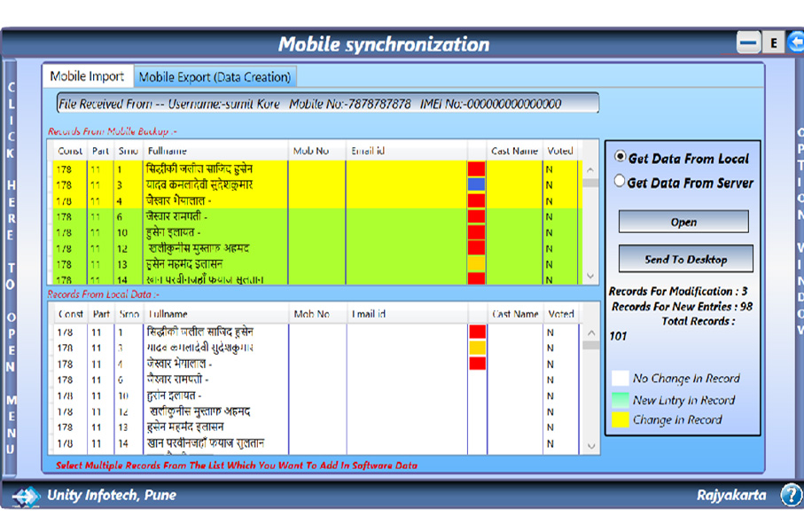Open the left vertical Click Here To Open Menu bar
The width and height of the screenshot is (804, 532).
coord(11,266)
